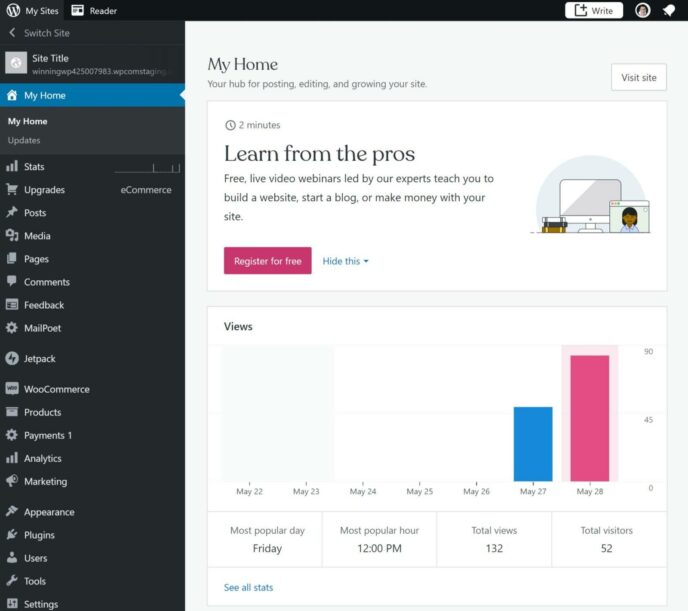This screenshot has width=688, height=611.
Task: Click the Stats sparkline in sidebar
Action: pyautogui.click(x=147, y=168)
